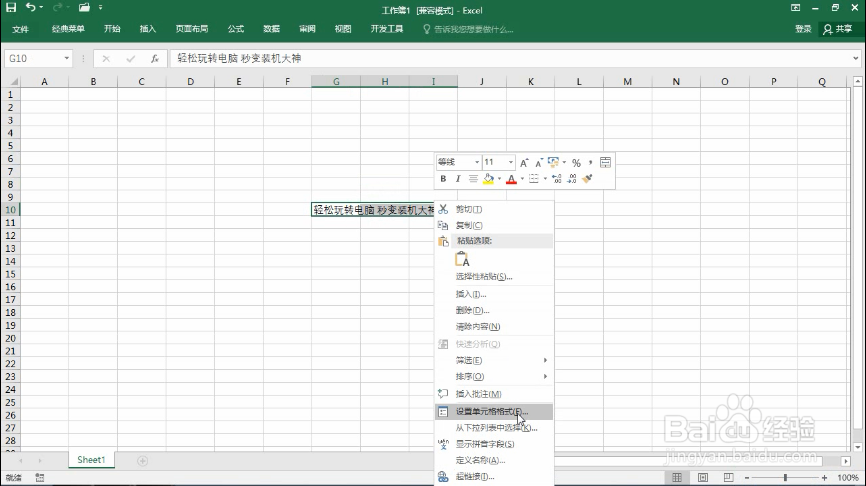Choose Show Phonetic Field in context menu

click(494, 444)
